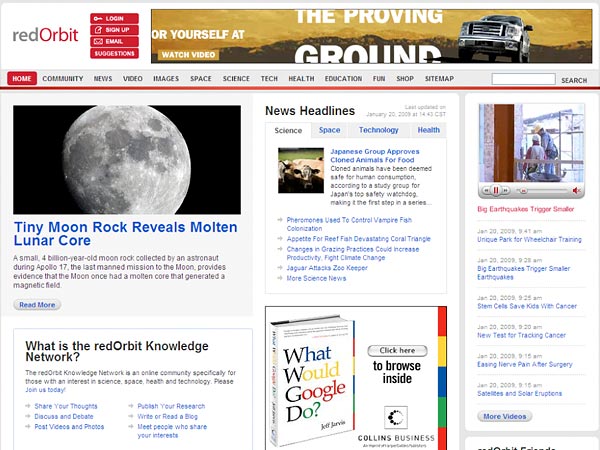
Task: Click the truck image in banner ad
Action: click(496, 38)
